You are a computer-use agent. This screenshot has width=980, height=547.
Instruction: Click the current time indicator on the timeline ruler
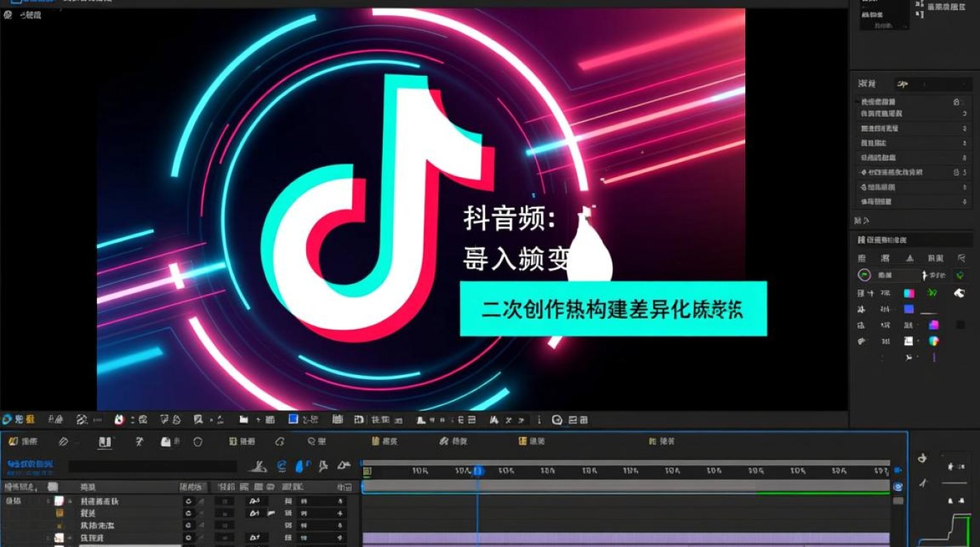pyautogui.click(x=478, y=473)
